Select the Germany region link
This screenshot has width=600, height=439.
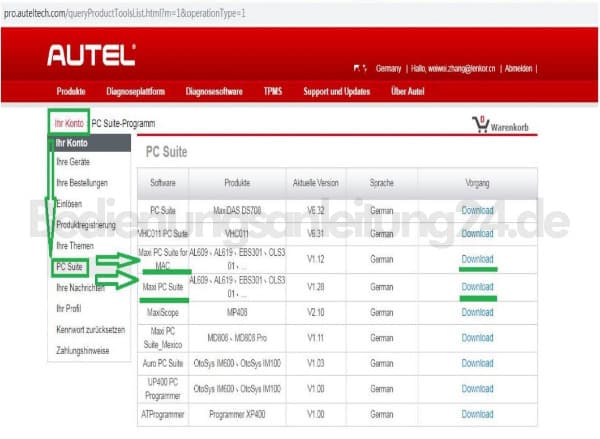(x=388, y=69)
